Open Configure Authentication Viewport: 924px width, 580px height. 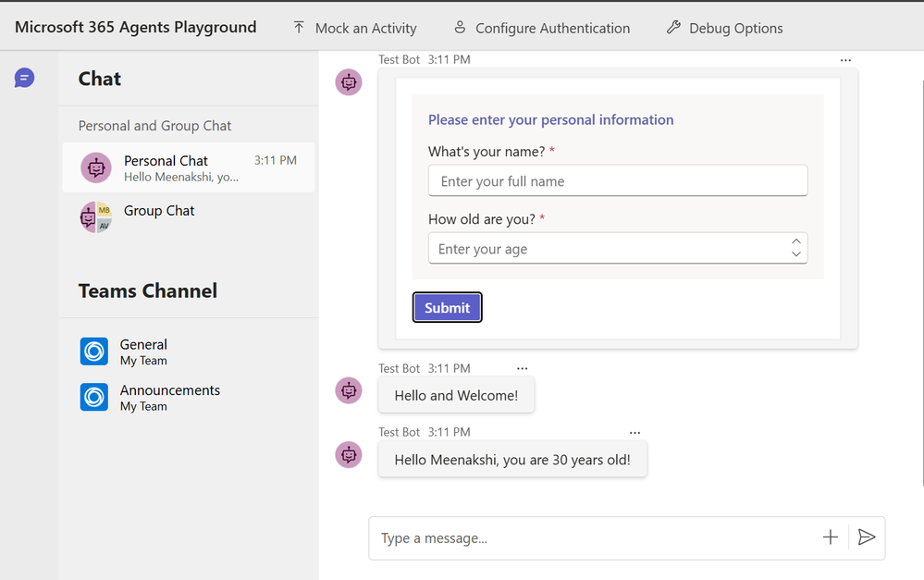tap(541, 28)
